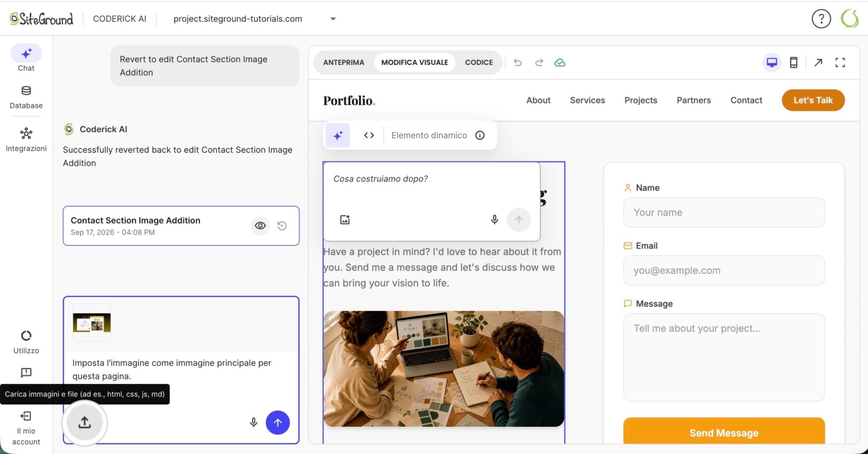Expand the project domain dropdown

click(x=333, y=19)
